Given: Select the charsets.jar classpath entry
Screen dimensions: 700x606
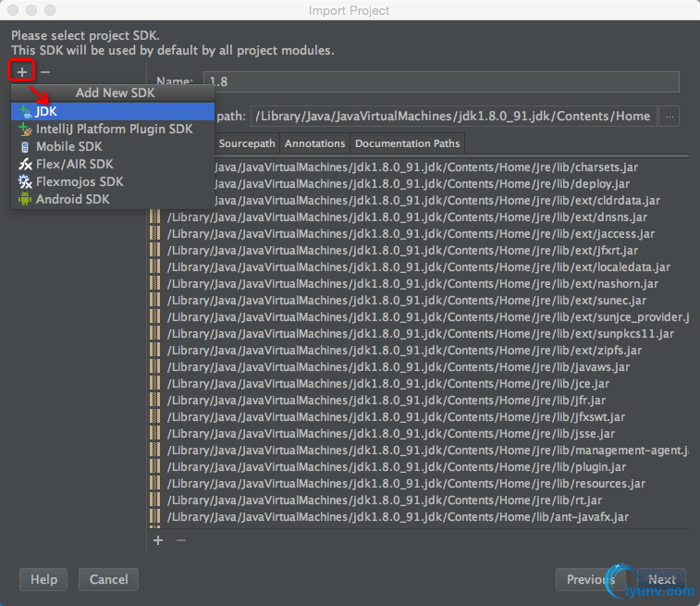Looking at the screenshot, I should click(x=452, y=167).
